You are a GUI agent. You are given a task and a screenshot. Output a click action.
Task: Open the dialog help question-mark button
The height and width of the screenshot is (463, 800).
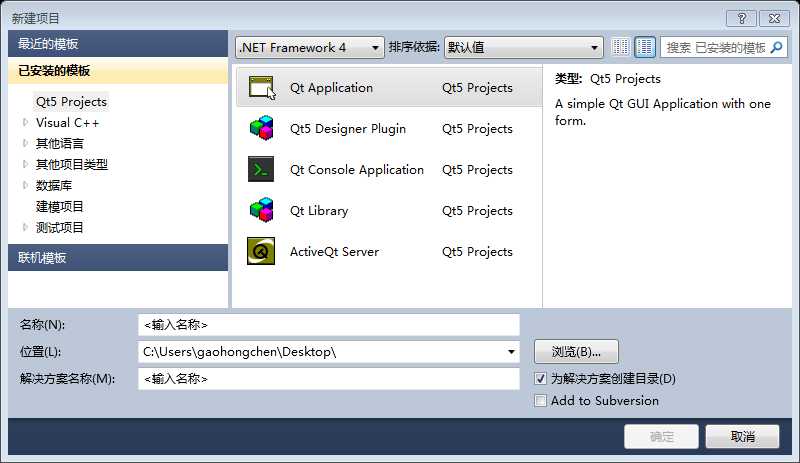(x=742, y=18)
